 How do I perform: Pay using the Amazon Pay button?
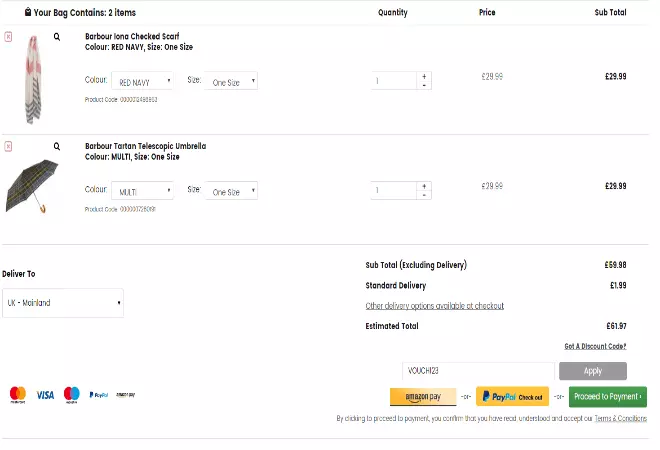[x=423, y=397]
